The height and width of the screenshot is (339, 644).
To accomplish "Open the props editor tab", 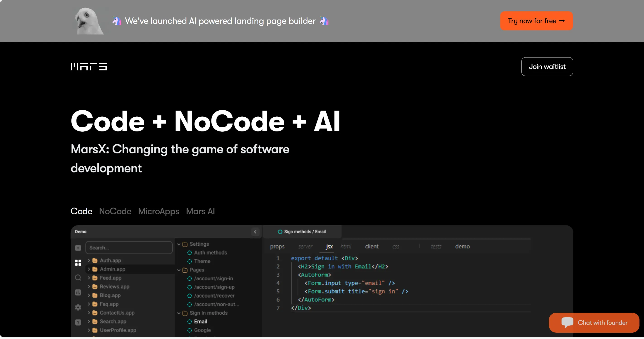I will point(277,246).
